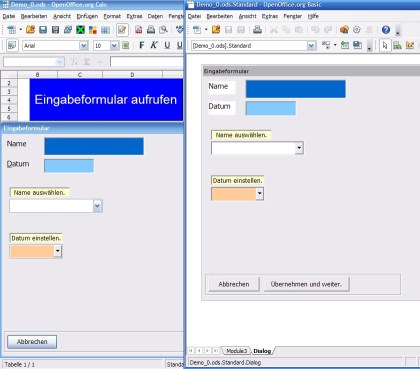Viewport: 420px width, 369px height.
Task: Click the light blue Datum field in Calc dialog
Action: point(69,166)
